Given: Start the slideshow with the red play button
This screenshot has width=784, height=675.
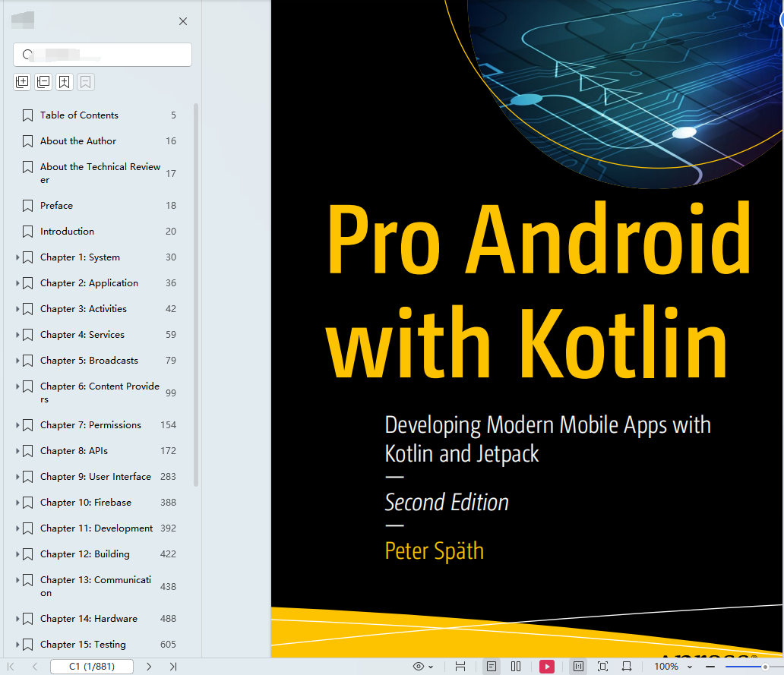Looking at the screenshot, I should (x=547, y=667).
